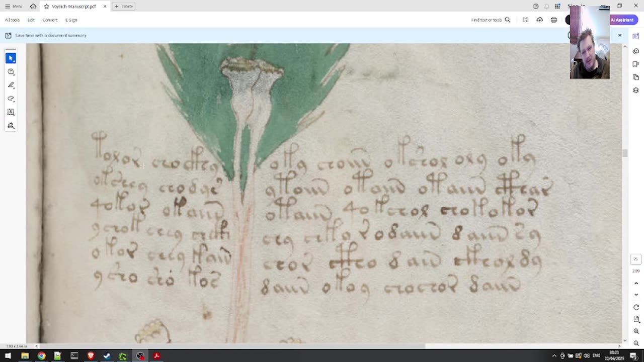The width and height of the screenshot is (644, 362).
Task: Go to next page arrow
Action: click(636, 295)
